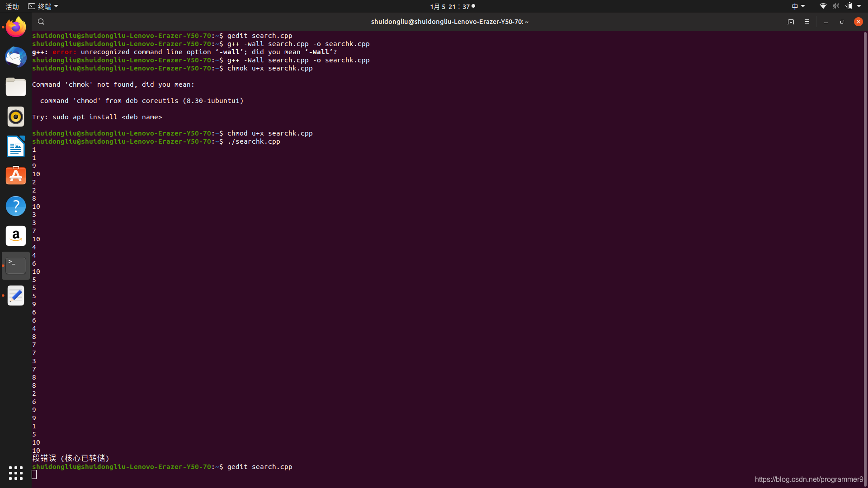Open the input method 中 dropdown

[x=798, y=6]
